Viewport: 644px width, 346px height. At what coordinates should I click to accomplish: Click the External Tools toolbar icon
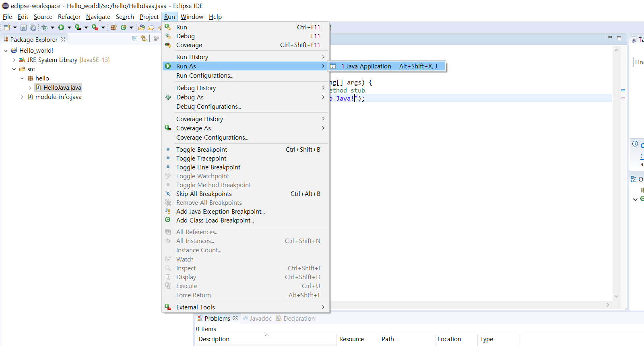[x=95, y=27]
